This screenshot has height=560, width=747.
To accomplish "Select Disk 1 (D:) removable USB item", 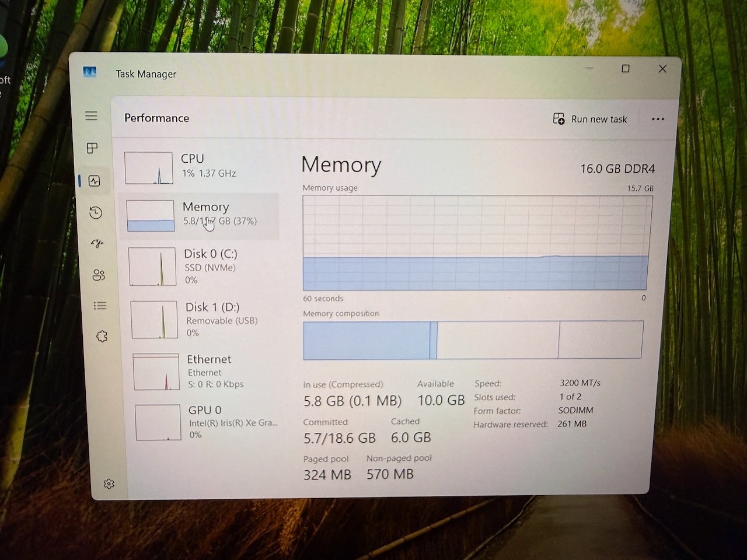I will (204, 320).
